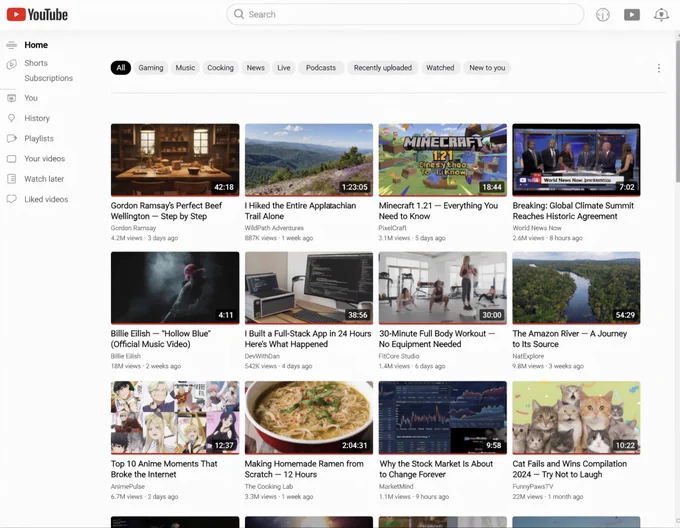Open the notifications bell icon
The image size is (680, 528).
(x=661, y=15)
